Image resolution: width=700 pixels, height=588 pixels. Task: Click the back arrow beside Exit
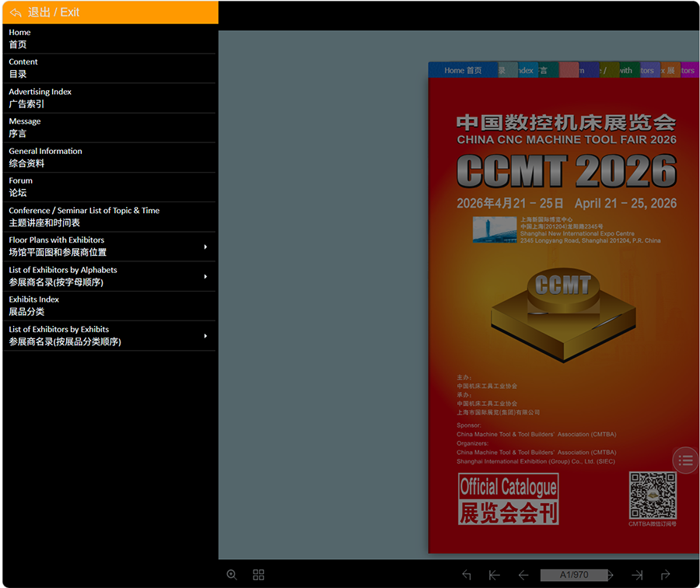[x=16, y=12]
